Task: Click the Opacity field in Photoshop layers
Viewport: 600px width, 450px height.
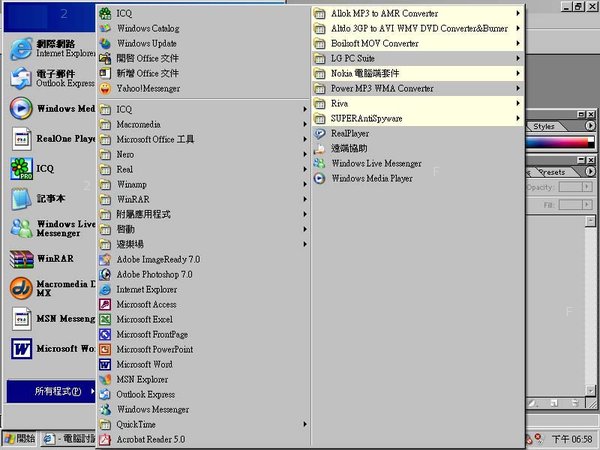Action: click(571, 187)
